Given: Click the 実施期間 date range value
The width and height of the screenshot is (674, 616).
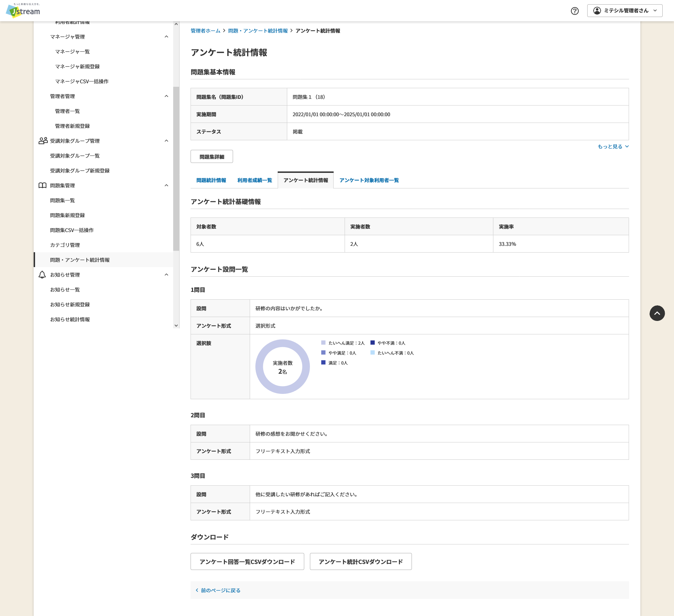Looking at the screenshot, I should click(x=341, y=114).
